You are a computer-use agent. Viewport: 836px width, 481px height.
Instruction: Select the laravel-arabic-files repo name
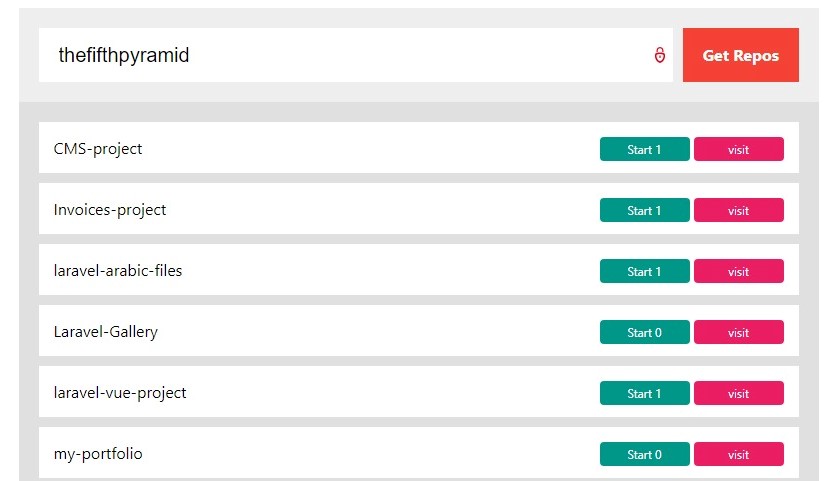[118, 271]
